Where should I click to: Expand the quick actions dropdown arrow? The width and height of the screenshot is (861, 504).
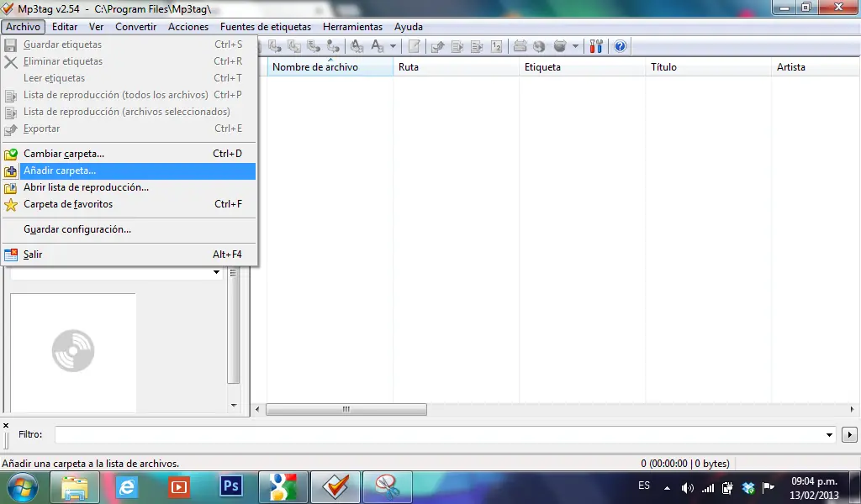394,46
